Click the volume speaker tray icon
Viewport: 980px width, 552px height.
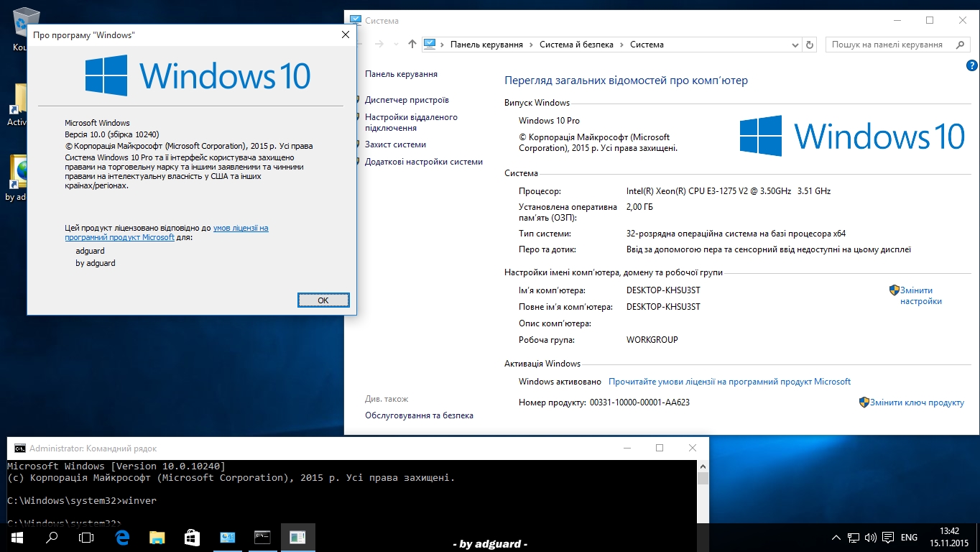click(871, 537)
